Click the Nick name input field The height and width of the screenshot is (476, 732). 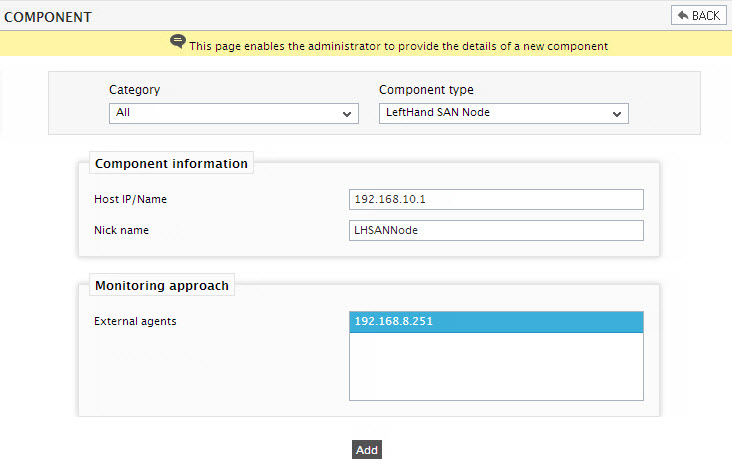pos(496,231)
